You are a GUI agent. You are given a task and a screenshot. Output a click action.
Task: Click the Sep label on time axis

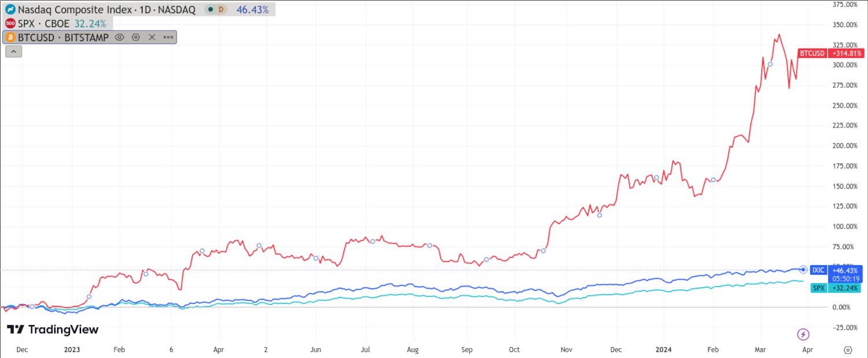467,350
